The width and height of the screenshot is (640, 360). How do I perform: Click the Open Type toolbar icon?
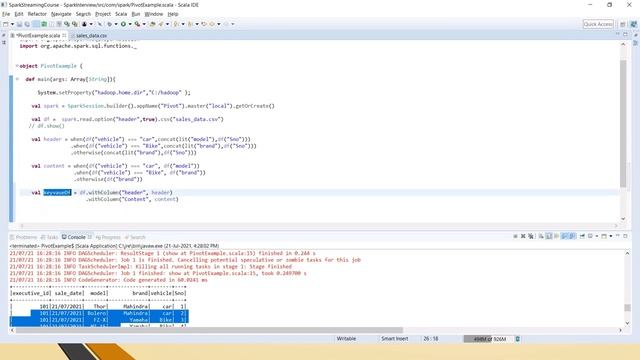[152, 24]
